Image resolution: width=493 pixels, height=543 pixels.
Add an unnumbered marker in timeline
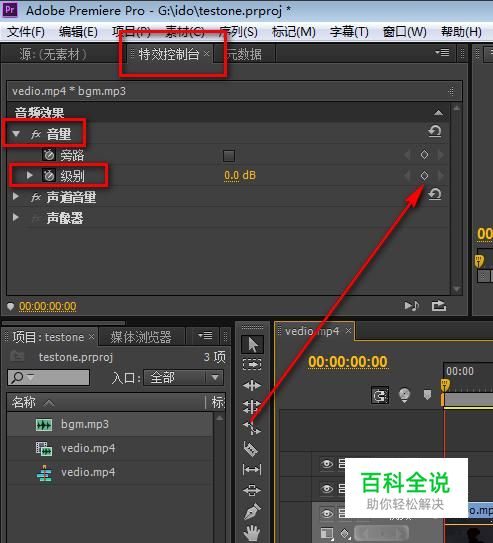[x=427, y=394]
